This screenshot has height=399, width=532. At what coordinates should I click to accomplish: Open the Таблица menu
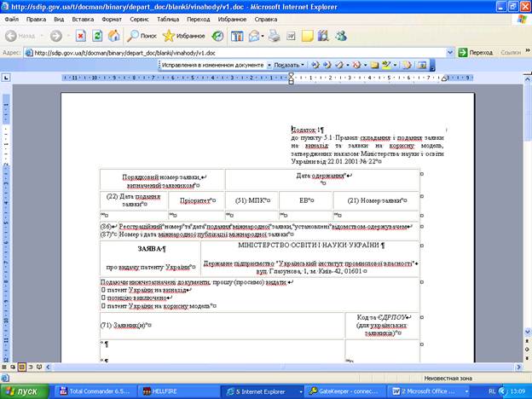click(168, 20)
